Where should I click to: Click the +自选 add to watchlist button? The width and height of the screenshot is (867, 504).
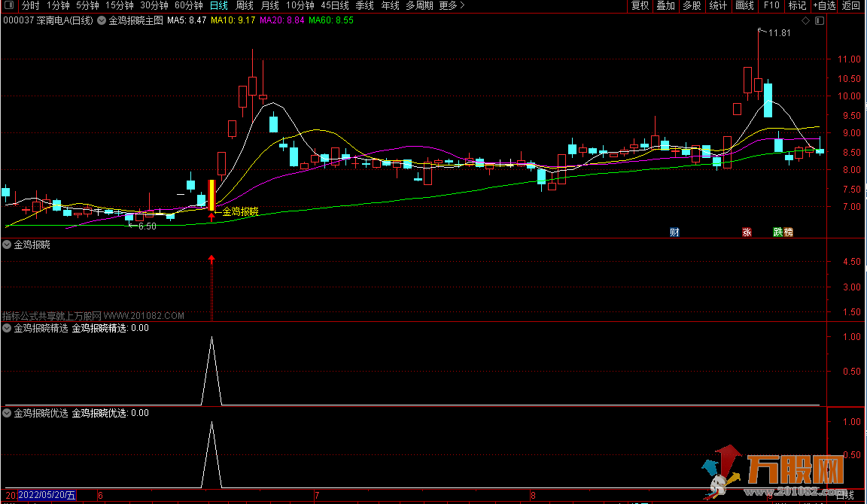824,5
